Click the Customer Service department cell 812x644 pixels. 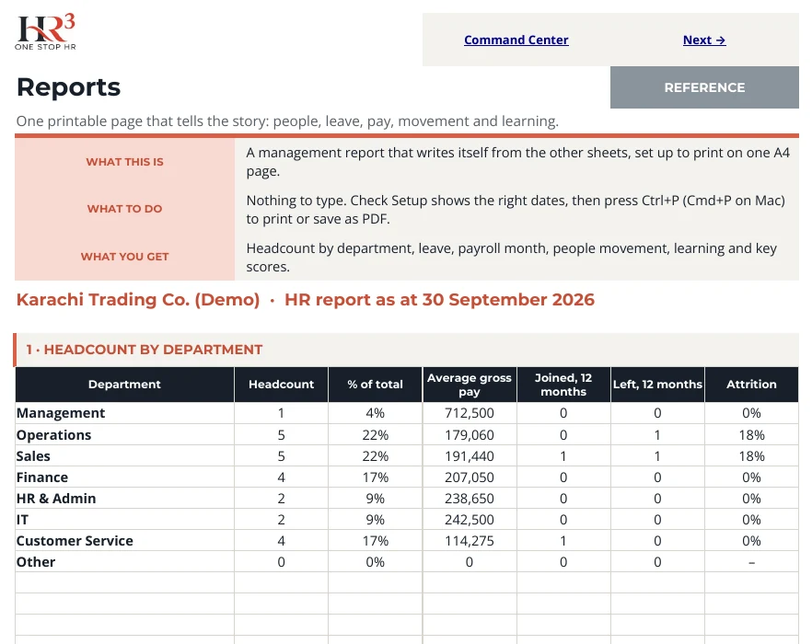[x=125, y=541]
